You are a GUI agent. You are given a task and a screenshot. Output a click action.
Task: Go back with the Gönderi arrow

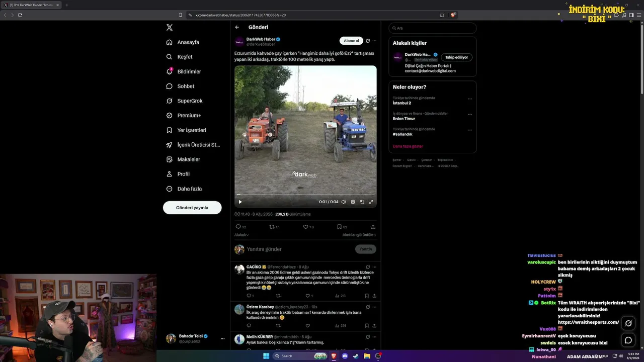(x=237, y=27)
